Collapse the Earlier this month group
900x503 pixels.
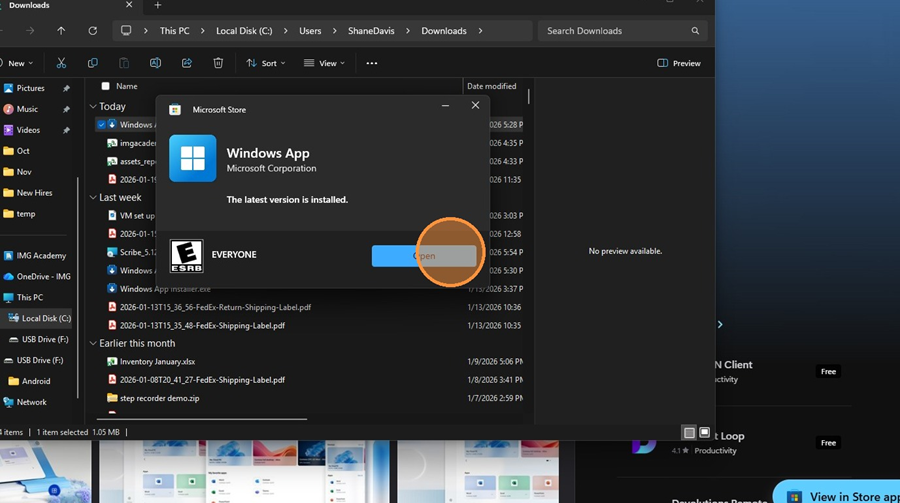click(93, 343)
